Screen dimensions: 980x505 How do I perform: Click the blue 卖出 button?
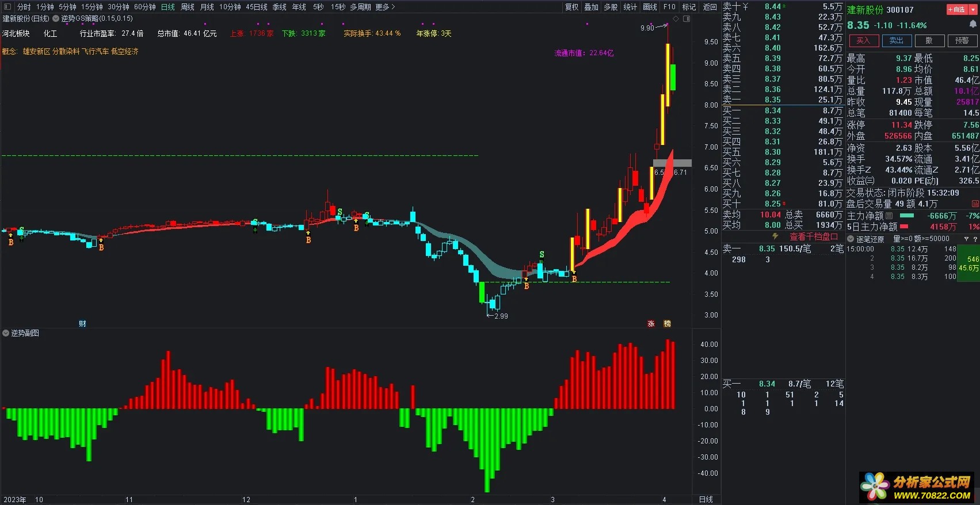pyautogui.click(x=897, y=41)
